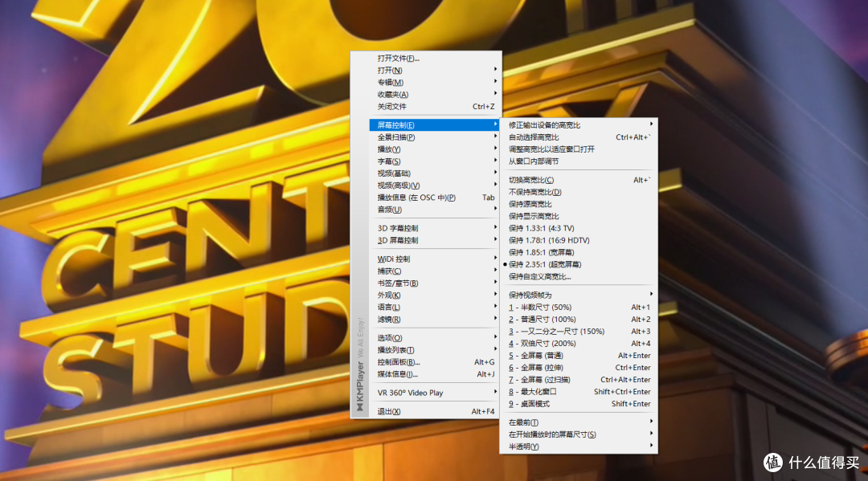Expand 收藏夹(A) submenu
The image size is (868, 481).
pos(435,95)
